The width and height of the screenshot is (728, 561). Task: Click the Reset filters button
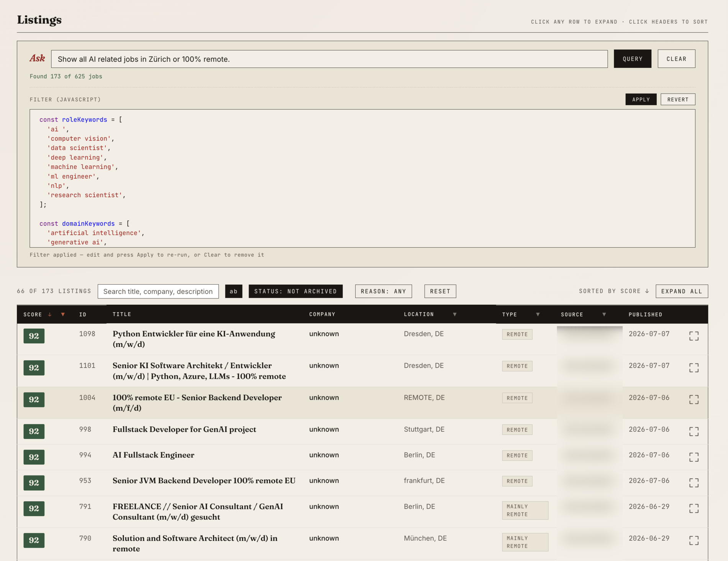[x=440, y=291]
